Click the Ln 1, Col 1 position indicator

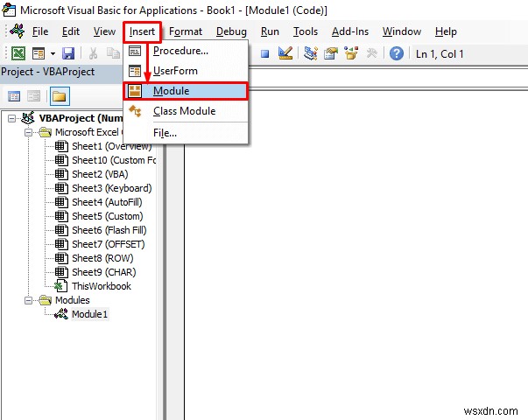pyautogui.click(x=440, y=54)
